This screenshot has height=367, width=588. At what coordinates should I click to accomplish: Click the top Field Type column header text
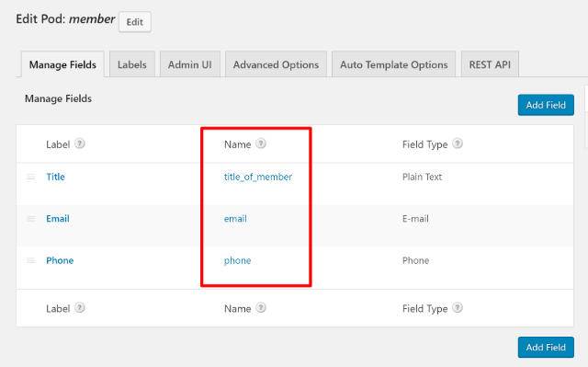pyautogui.click(x=424, y=144)
